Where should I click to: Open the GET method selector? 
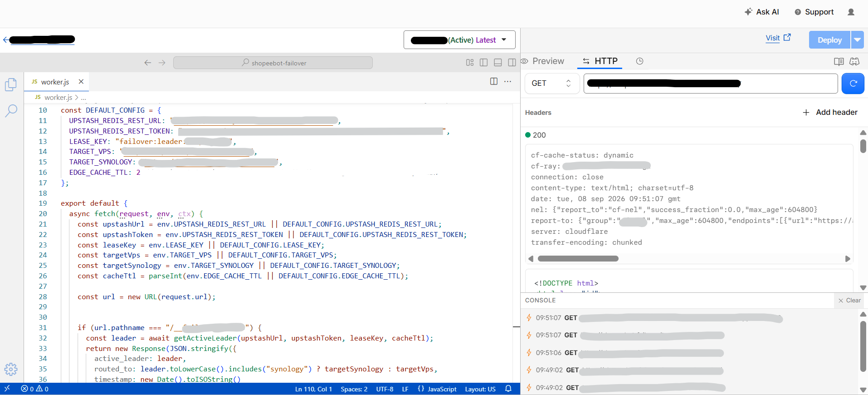tap(552, 84)
